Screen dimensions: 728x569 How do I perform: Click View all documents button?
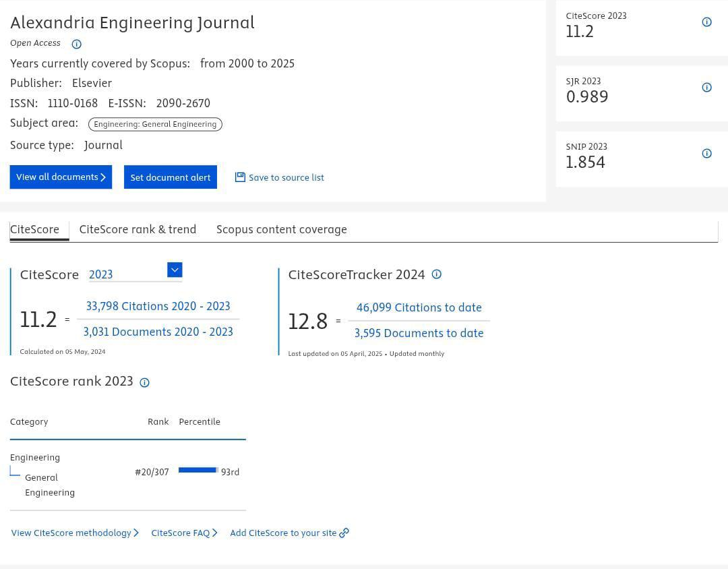click(61, 177)
